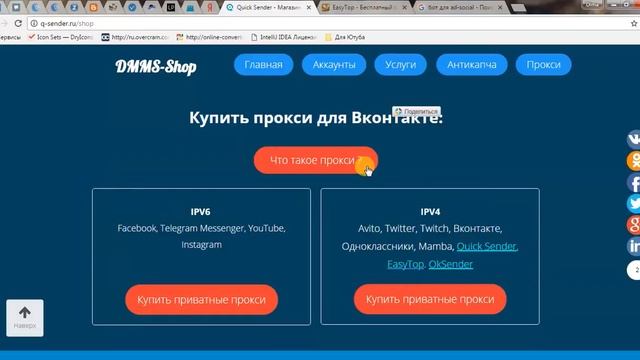Open the pinned Blogger tab
640x360 pixels.
(x=93, y=7)
